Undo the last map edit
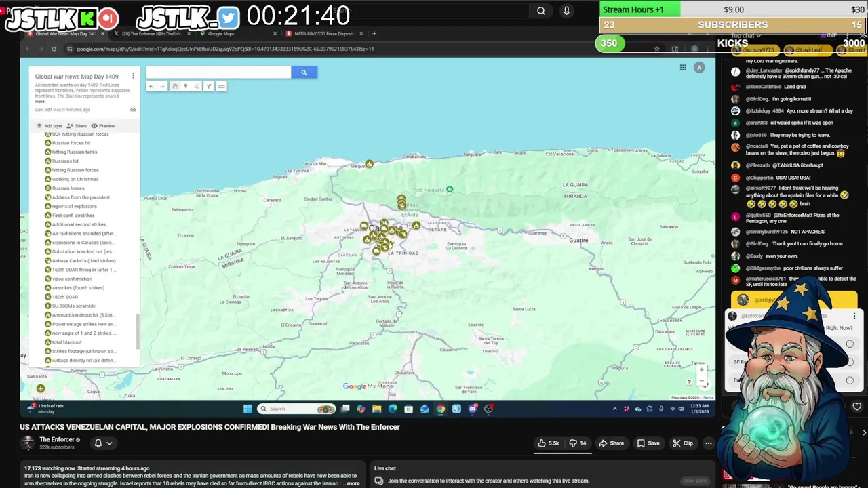 pos(151,86)
